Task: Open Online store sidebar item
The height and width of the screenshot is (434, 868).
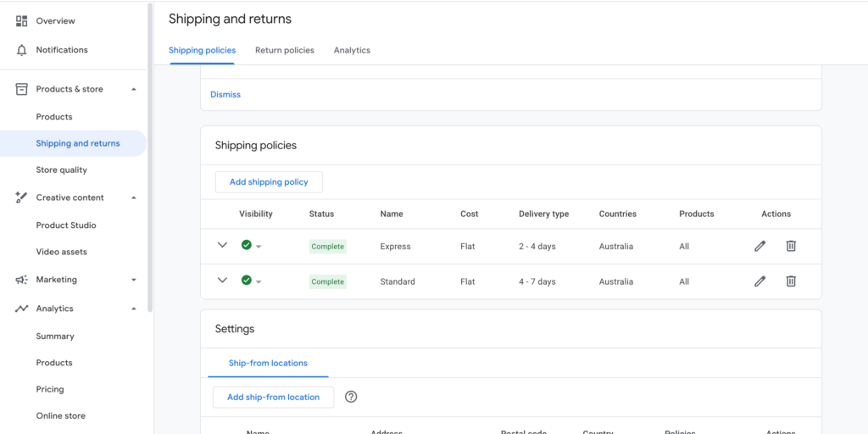Action: [60, 415]
